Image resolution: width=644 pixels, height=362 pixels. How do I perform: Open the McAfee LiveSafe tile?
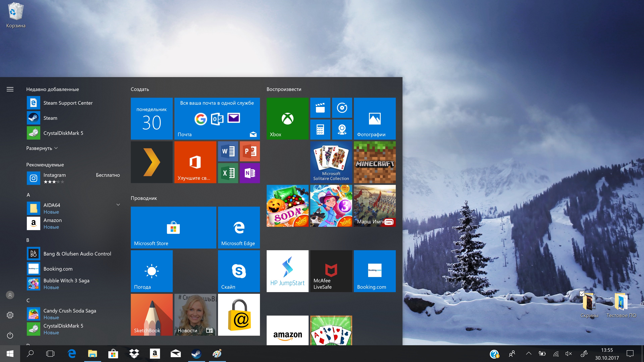(x=331, y=271)
